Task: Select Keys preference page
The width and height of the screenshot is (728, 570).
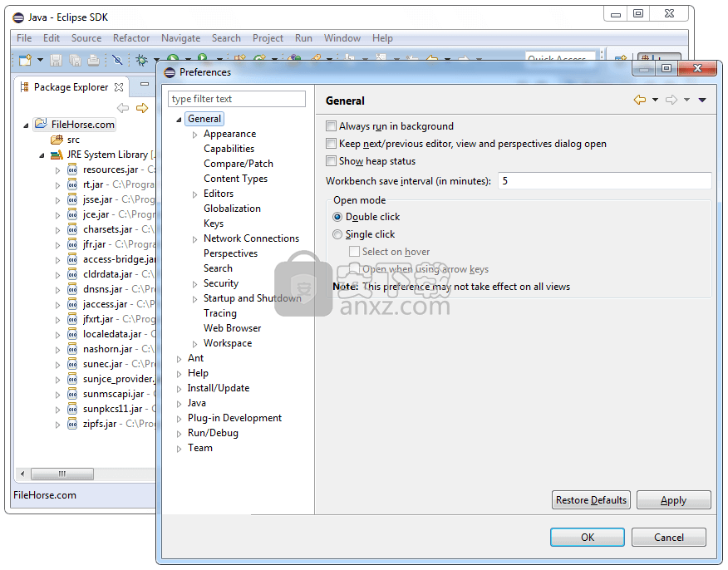Action: tap(214, 224)
